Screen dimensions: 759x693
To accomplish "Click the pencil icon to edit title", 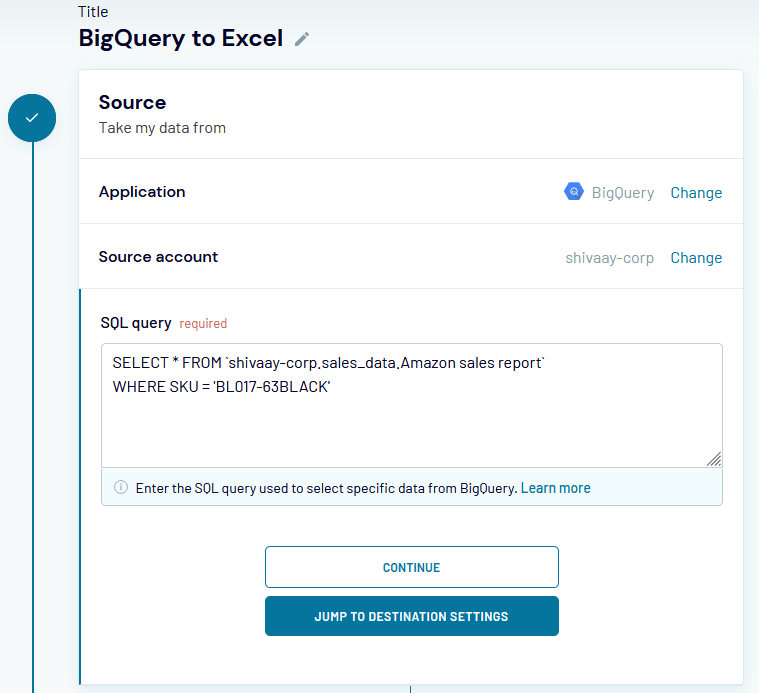I will [x=302, y=39].
